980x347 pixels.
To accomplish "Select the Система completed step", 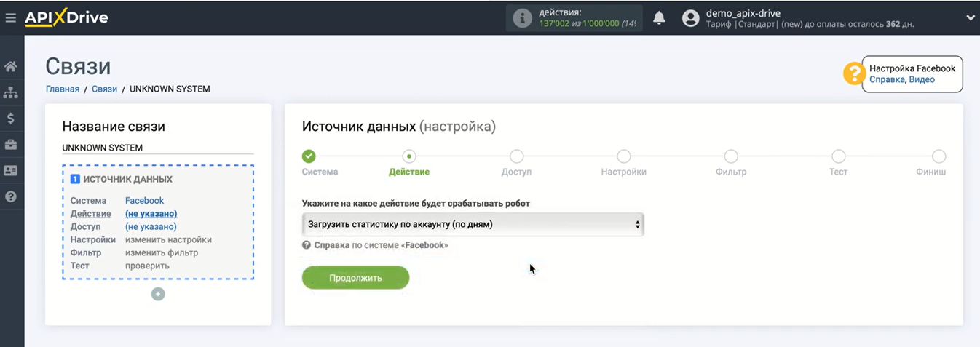I will pos(309,156).
